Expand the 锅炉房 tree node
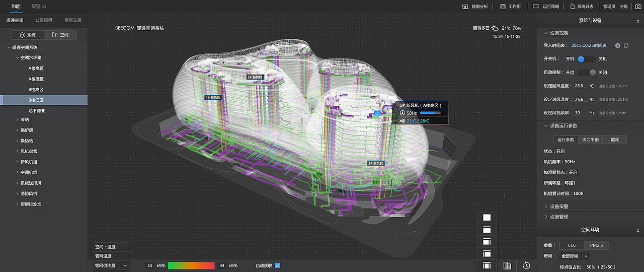 (x=18, y=130)
